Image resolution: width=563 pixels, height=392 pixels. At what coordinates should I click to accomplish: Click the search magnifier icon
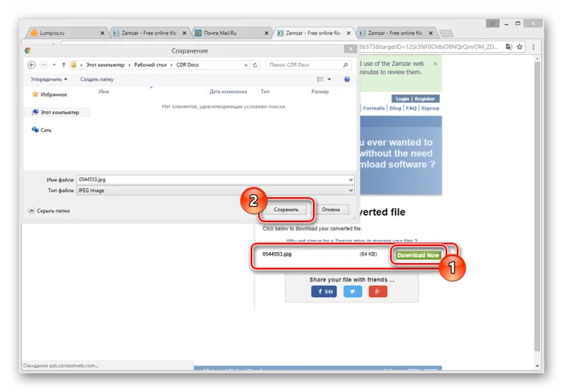(345, 65)
